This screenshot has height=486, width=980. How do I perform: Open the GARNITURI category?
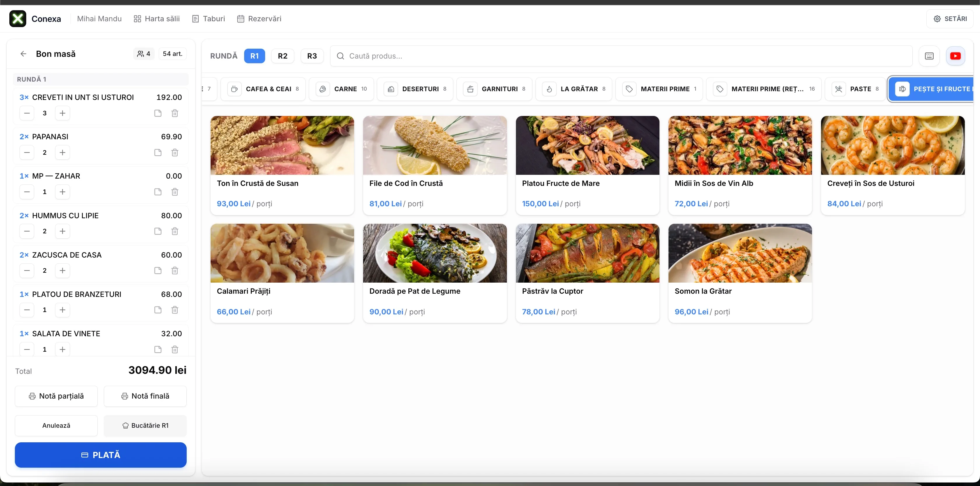coord(494,89)
